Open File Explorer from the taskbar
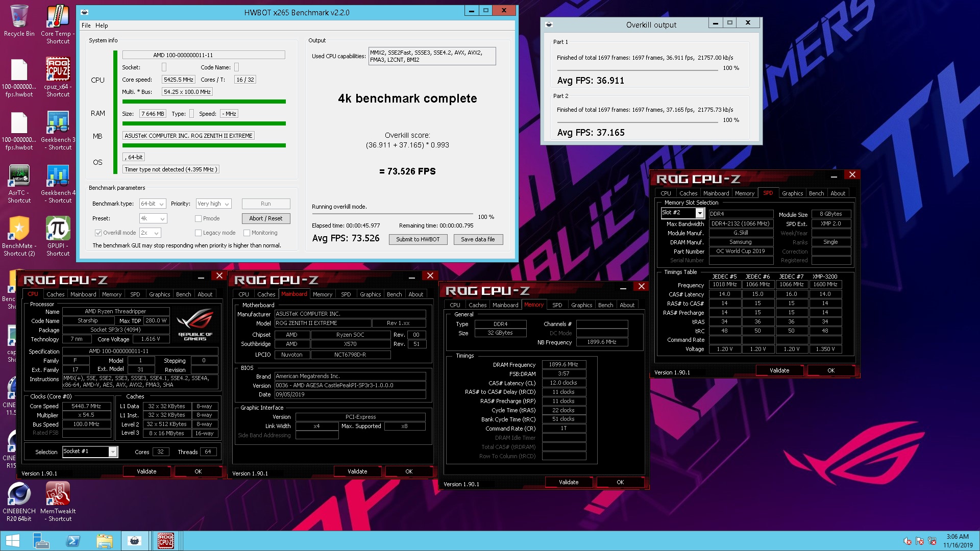 click(104, 541)
